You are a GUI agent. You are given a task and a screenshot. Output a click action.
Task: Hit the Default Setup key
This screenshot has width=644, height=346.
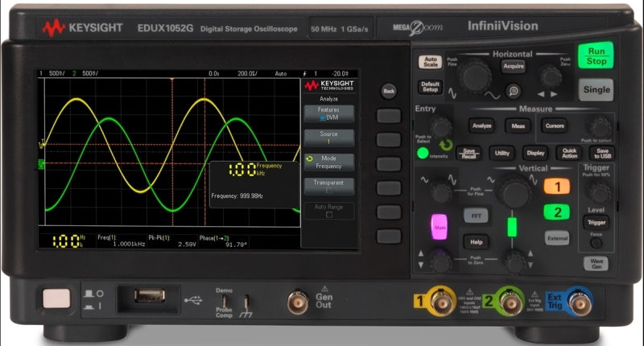coord(431,87)
